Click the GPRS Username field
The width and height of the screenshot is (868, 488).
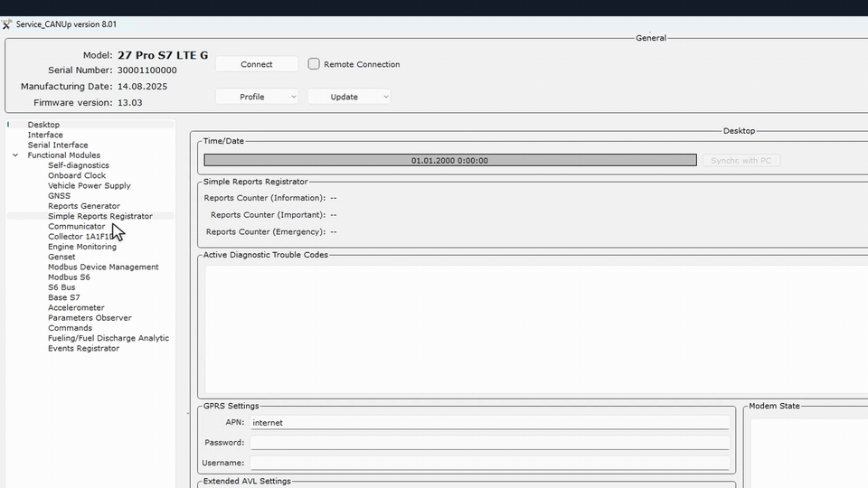pyautogui.click(x=489, y=463)
